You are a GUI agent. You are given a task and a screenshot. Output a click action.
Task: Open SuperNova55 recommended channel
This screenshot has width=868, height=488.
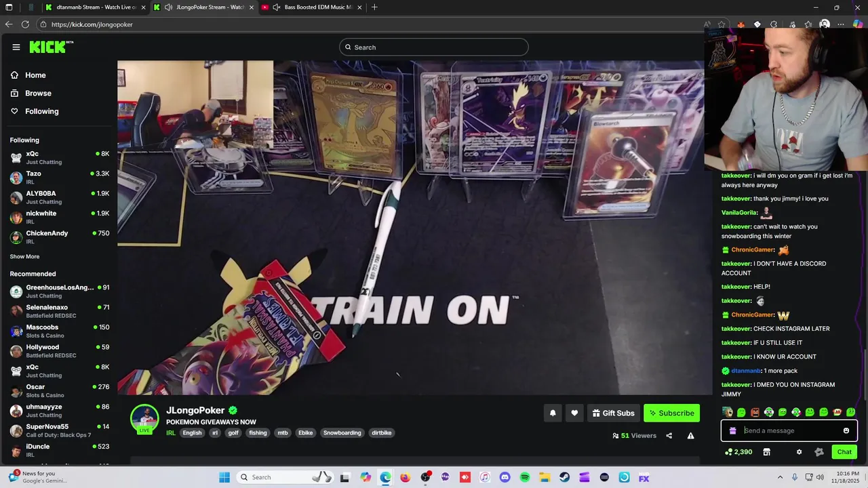coord(60,430)
